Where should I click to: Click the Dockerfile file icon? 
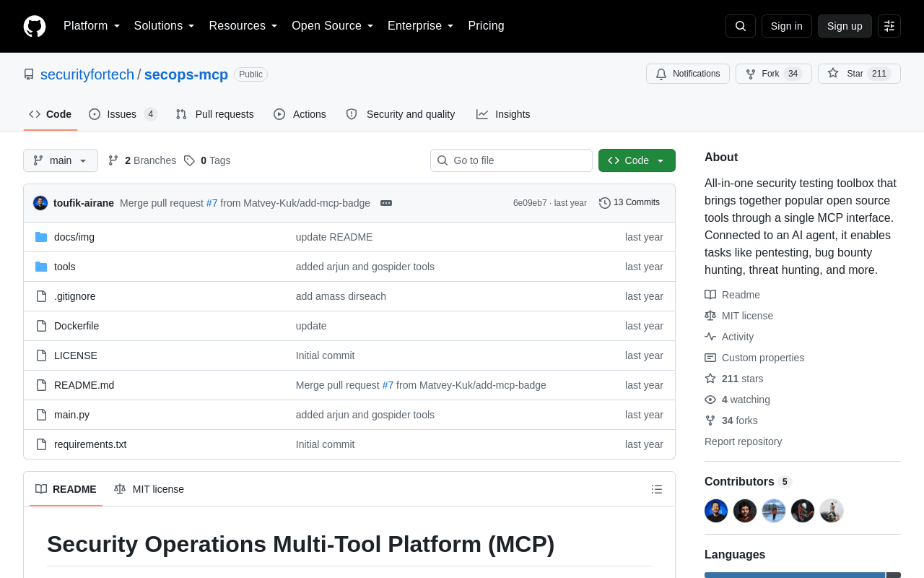41,326
